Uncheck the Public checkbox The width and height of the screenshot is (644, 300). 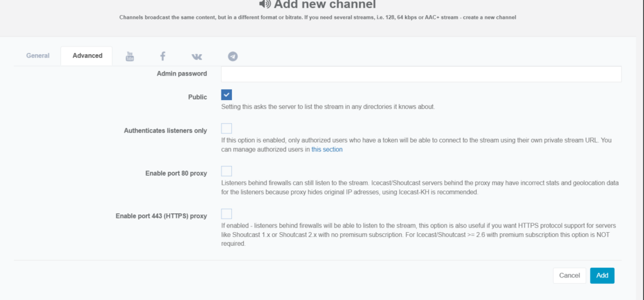226,94
